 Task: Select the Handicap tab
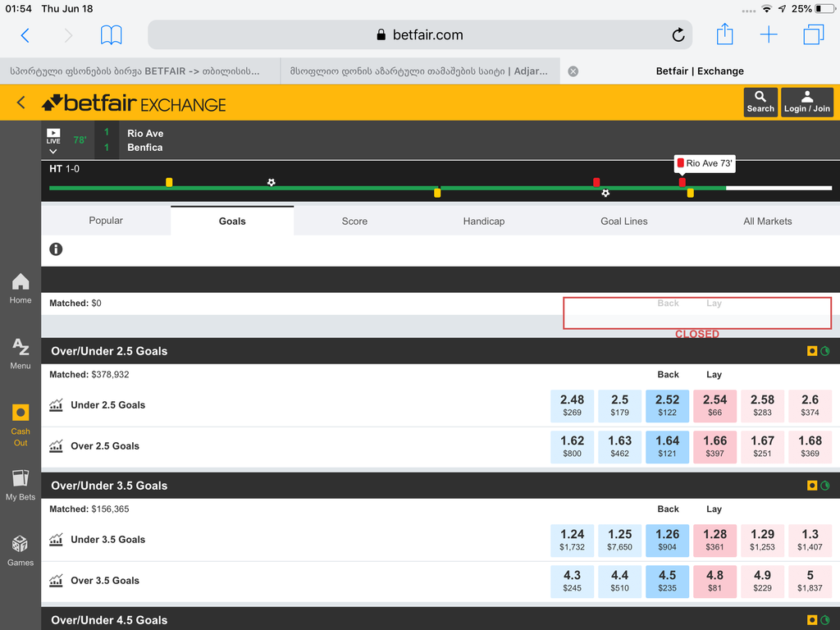coord(484,221)
